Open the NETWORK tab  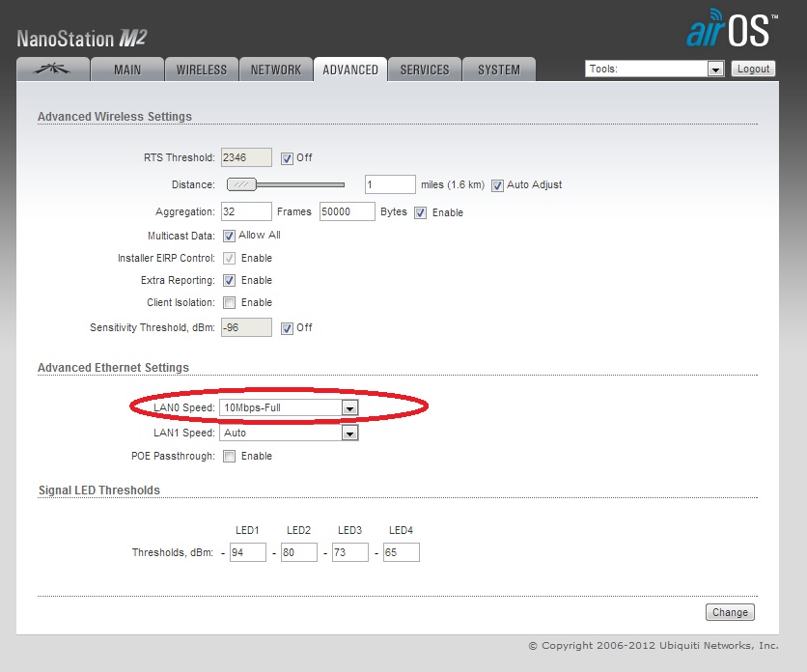(x=276, y=70)
